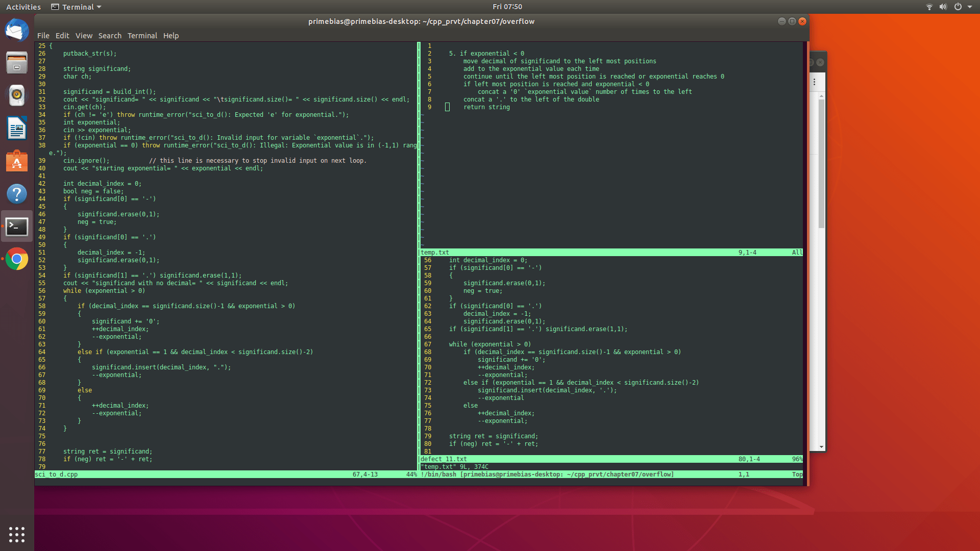Image resolution: width=980 pixels, height=551 pixels.
Task: Click the sci_to_d.cpp status bar
Action: [56, 474]
